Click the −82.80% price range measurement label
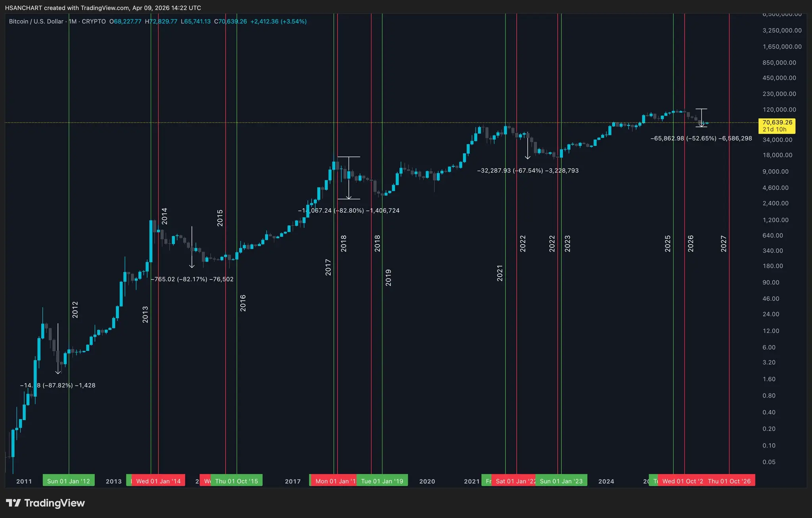This screenshot has height=518, width=812. [x=349, y=210]
